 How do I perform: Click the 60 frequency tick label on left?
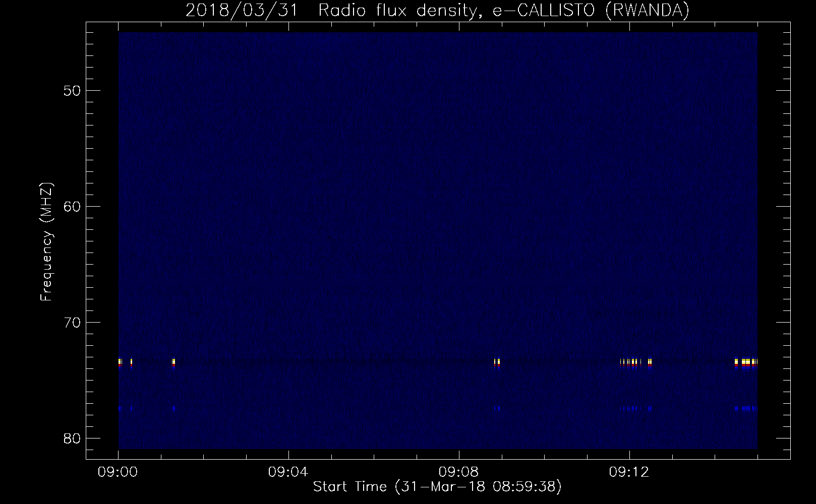pos(72,207)
